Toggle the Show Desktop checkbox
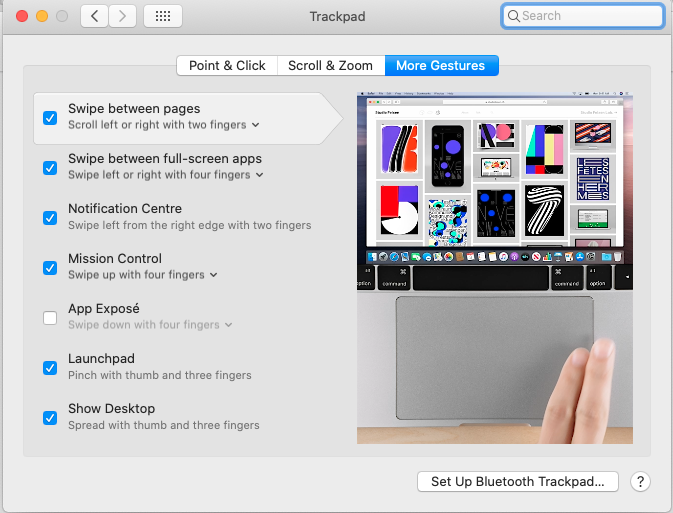This screenshot has height=513, width=673. [50, 418]
